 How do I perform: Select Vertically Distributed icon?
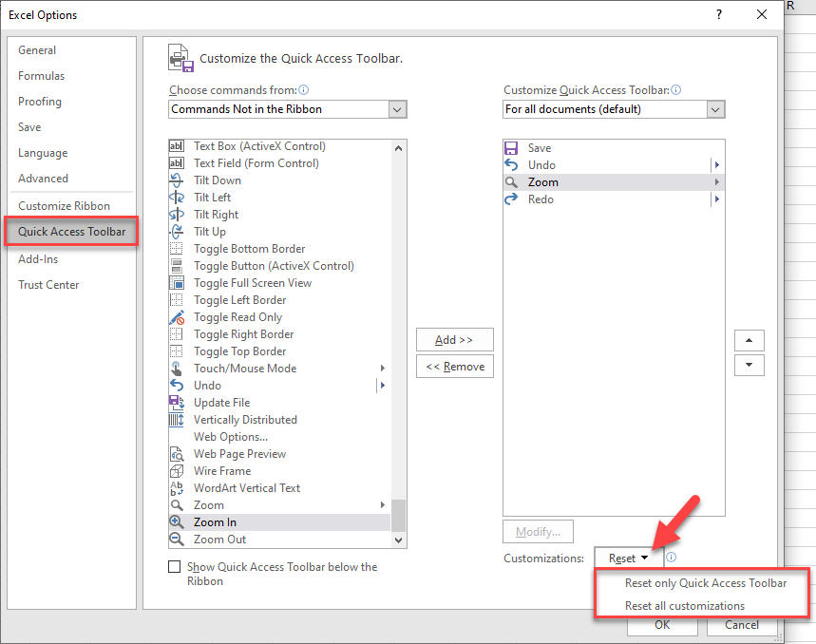tap(177, 420)
